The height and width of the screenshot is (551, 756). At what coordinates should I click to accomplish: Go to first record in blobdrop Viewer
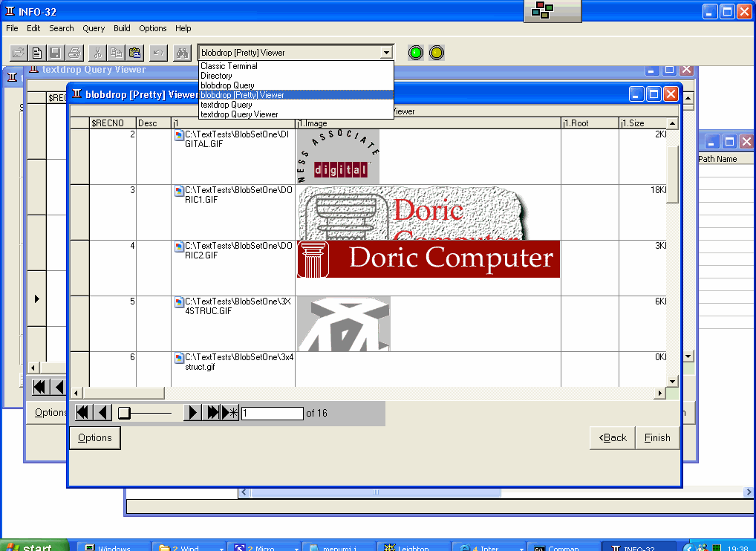pyautogui.click(x=83, y=413)
